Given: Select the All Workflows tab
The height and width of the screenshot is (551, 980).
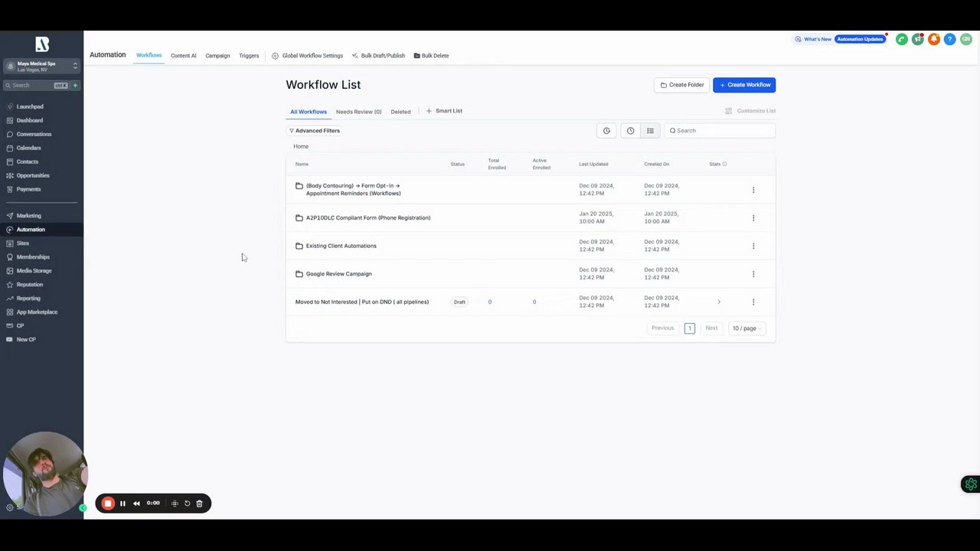Looking at the screenshot, I should [309, 112].
